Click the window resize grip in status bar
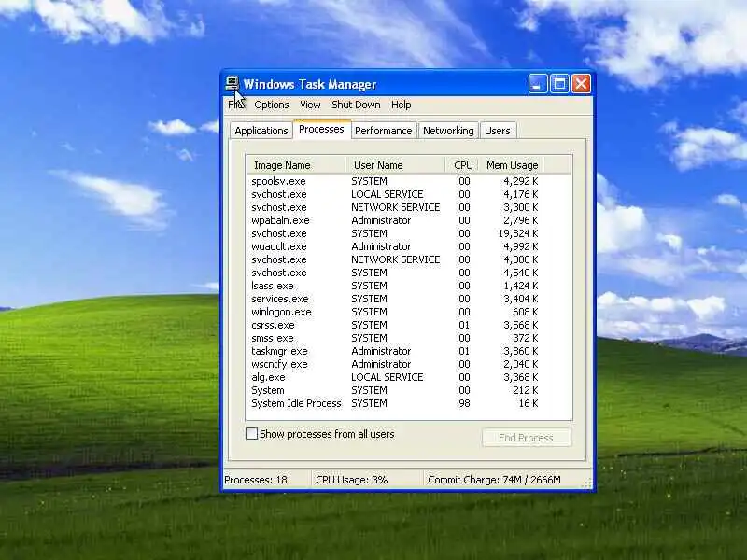The height and width of the screenshot is (560, 747). (588, 483)
